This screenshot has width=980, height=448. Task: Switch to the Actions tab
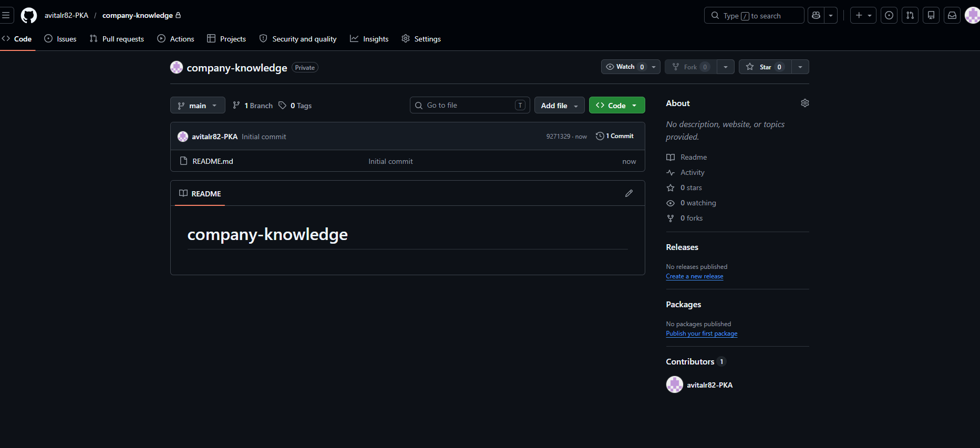[x=176, y=39]
